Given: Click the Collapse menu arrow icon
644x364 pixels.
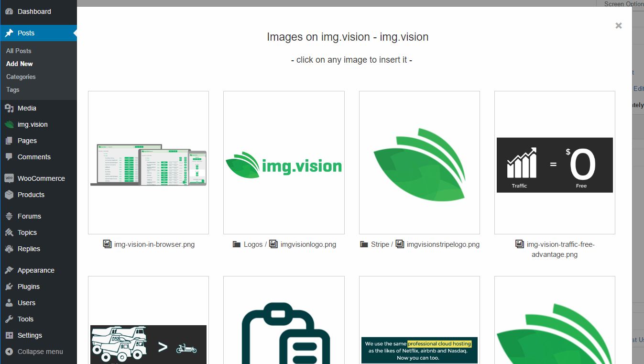Looking at the screenshot, I should click(9, 352).
